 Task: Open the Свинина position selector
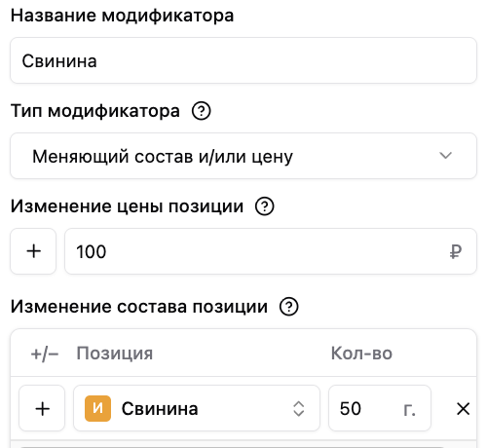tap(197, 408)
